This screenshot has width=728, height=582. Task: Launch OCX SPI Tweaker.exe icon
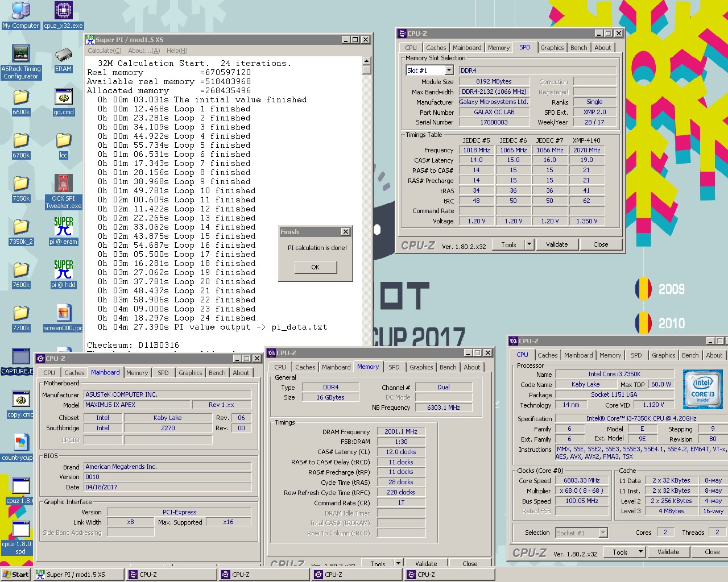(63, 192)
